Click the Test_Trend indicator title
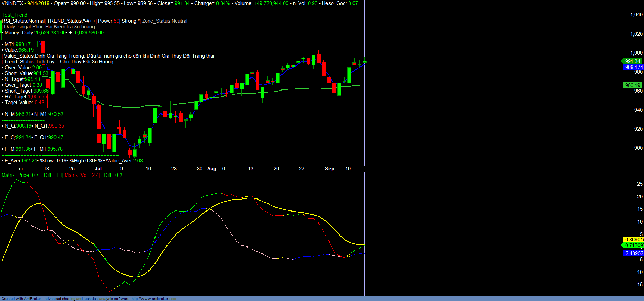This screenshot has width=644, height=301. [15, 15]
